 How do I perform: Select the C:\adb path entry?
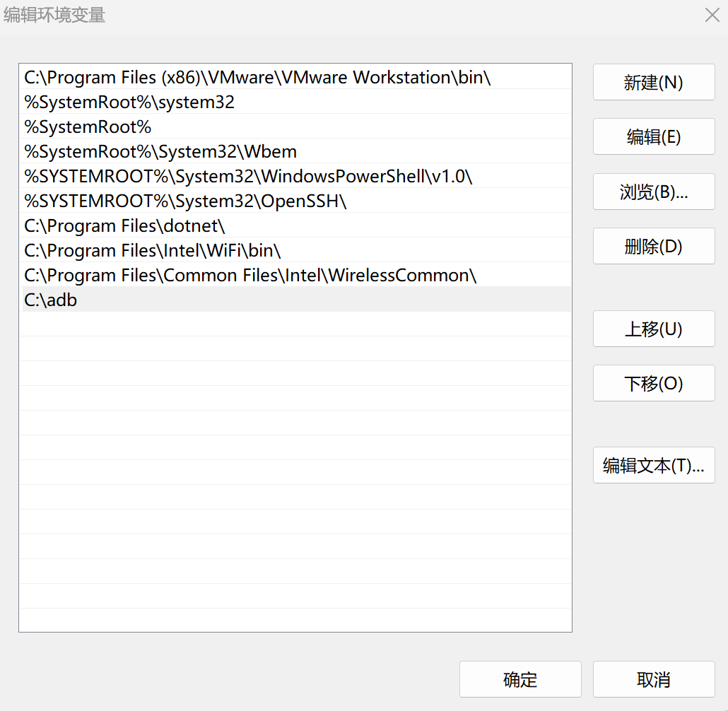point(295,300)
